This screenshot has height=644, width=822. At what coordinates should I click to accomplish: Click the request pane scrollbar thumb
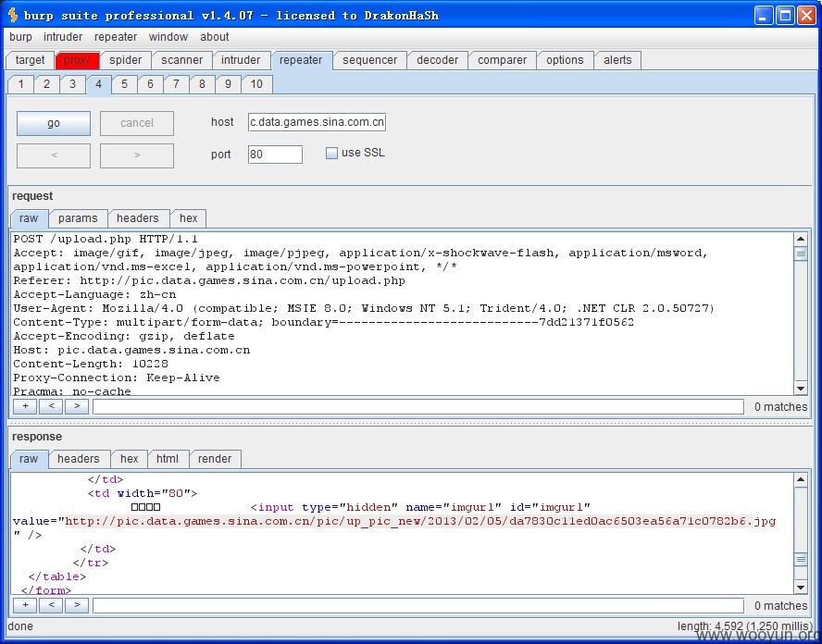click(x=801, y=254)
